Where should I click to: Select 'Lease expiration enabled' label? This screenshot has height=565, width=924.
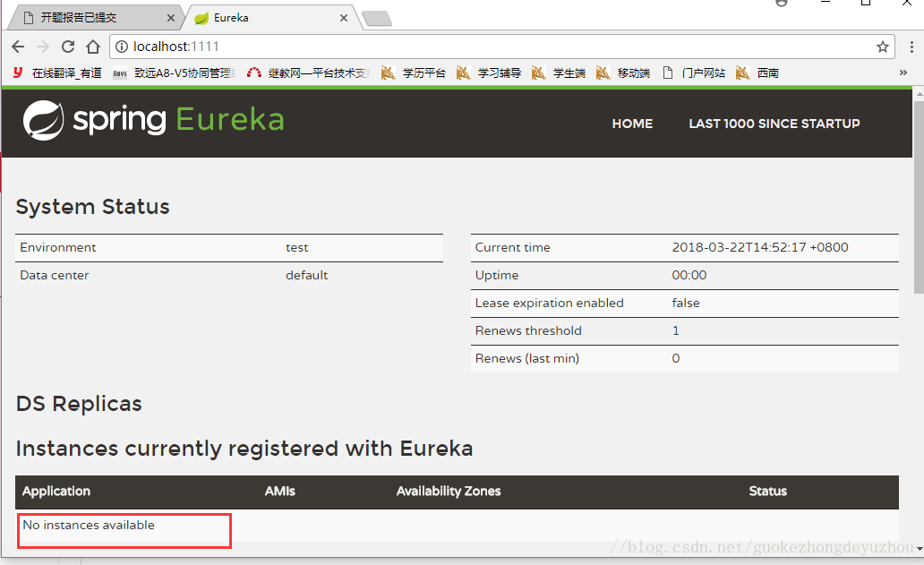(x=549, y=303)
